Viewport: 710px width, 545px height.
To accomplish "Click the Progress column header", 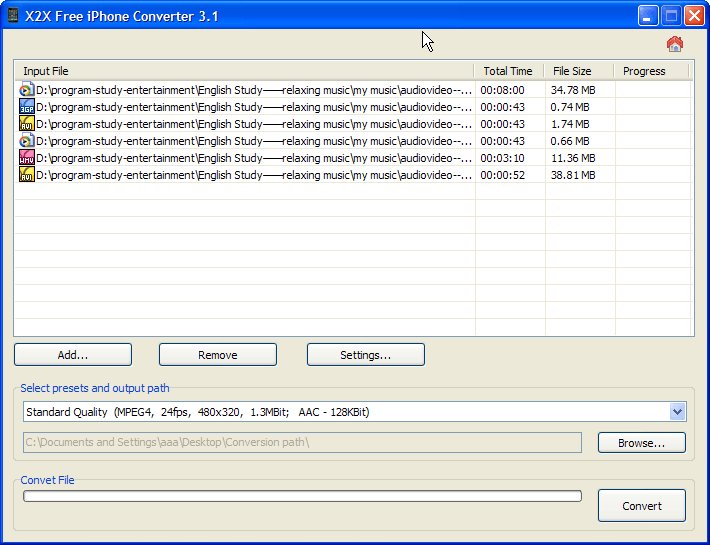I will coord(651,71).
